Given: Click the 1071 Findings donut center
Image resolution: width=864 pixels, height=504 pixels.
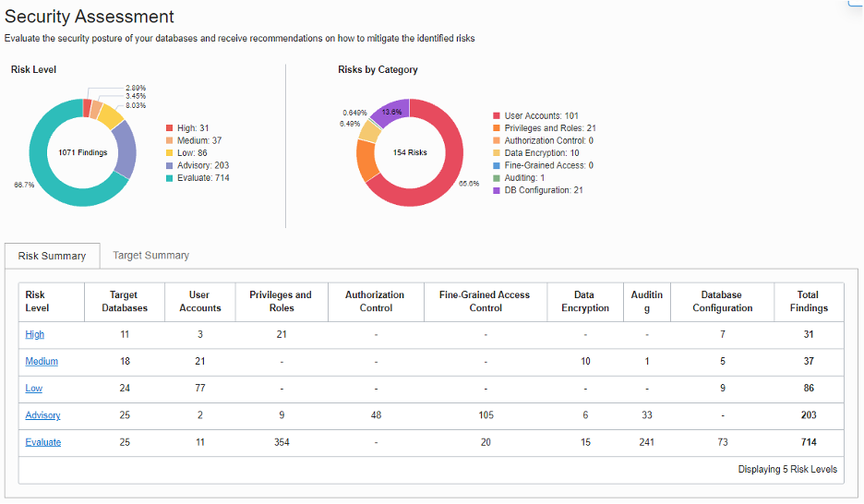Looking at the screenshot, I should (83, 152).
